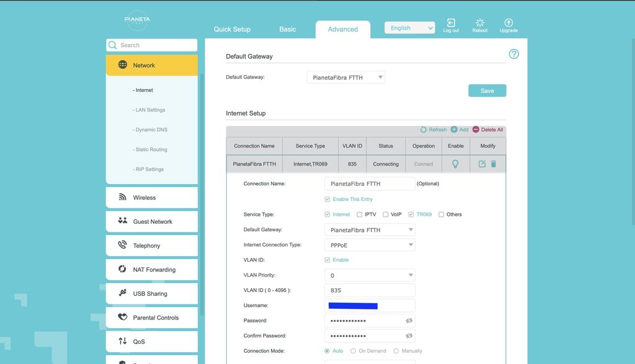The height and width of the screenshot is (364, 635).
Task: Toggle the enable lightbulb for PianetaFibra FTTH
Action: point(455,164)
